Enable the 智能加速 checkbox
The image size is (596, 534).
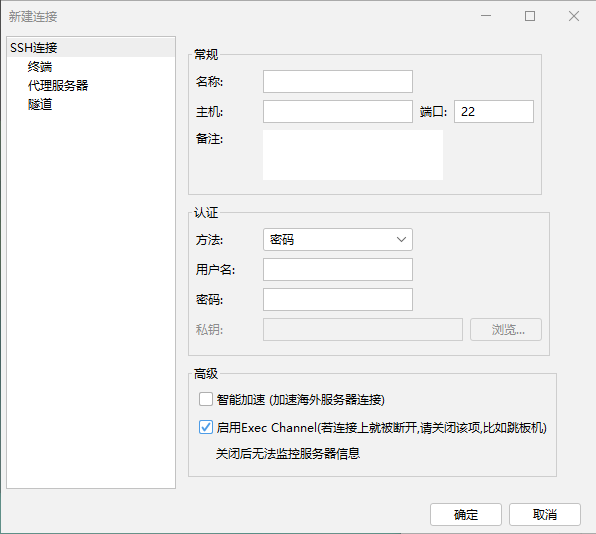206,399
